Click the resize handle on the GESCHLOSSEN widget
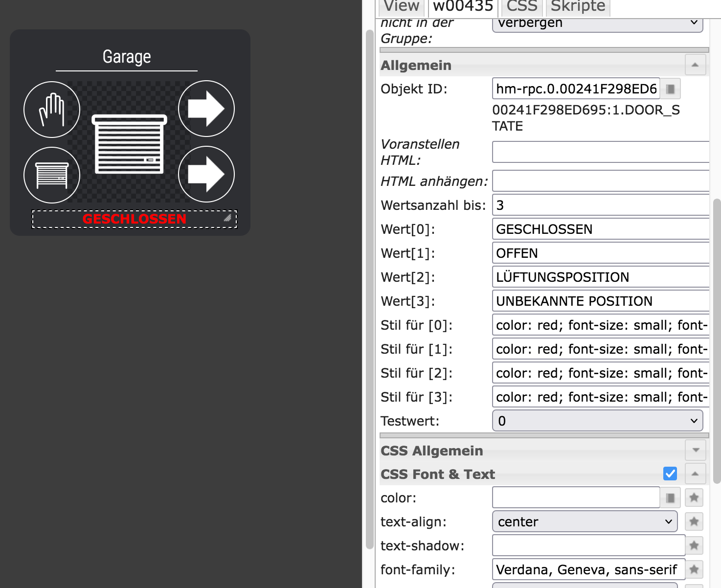Image resolution: width=721 pixels, height=588 pixels. coord(227,218)
